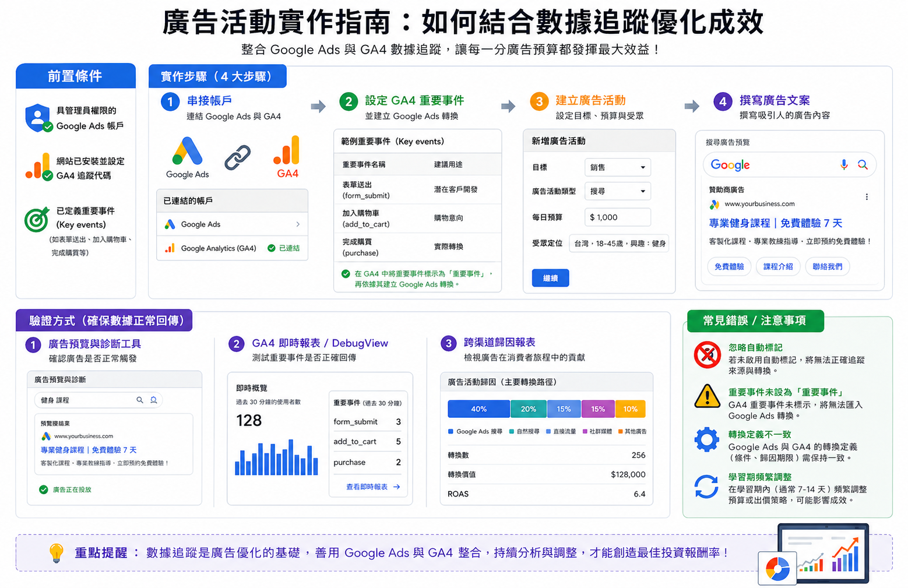The width and height of the screenshot is (908, 588).
Task: Click the pie chart card in the footer
Action: 777,568
